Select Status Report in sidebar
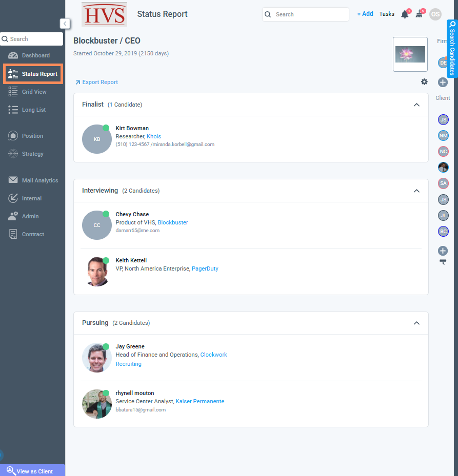The height and width of the screenshot is (476, 458). 33,74
